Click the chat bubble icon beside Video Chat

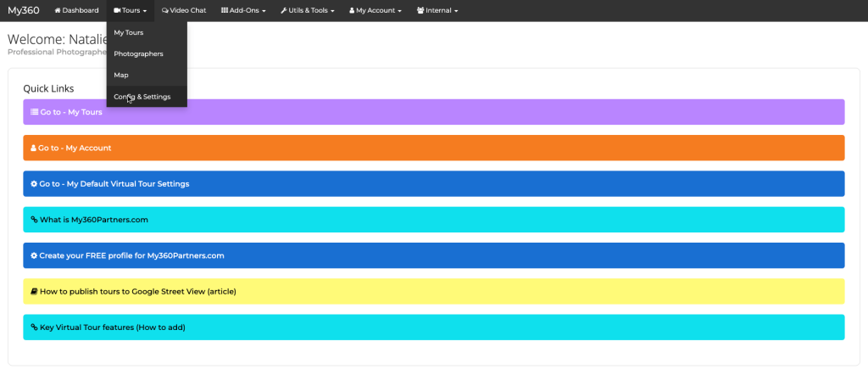(x=165, y=10)
